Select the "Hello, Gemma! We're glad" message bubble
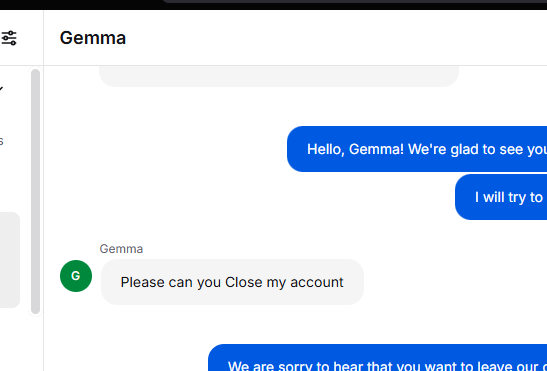 pyautogui.click(x=417, y=149)
